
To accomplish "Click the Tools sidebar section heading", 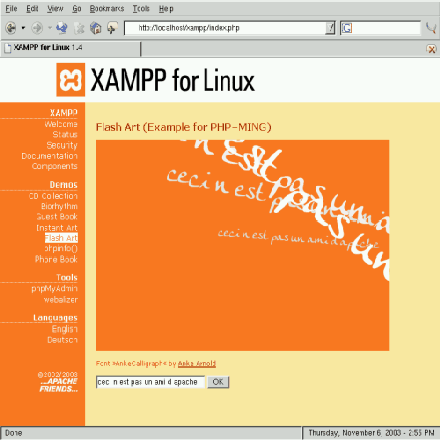I will pyautogui.click(x=67, y=277).
